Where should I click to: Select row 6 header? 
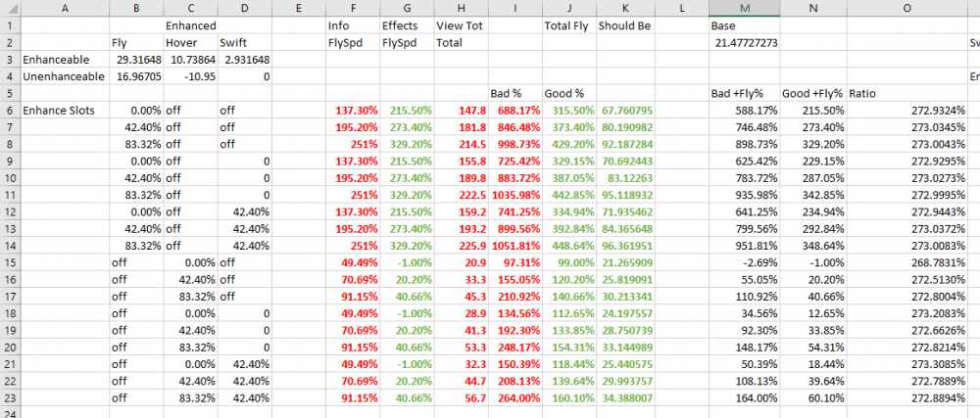(10, 111)
